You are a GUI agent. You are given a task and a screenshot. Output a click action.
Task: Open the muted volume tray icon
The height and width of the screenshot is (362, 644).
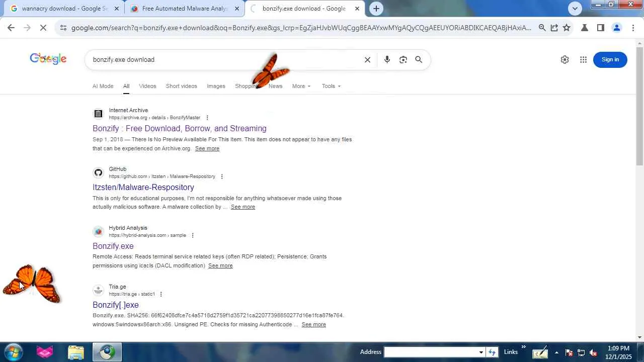[x=593, y=352]
